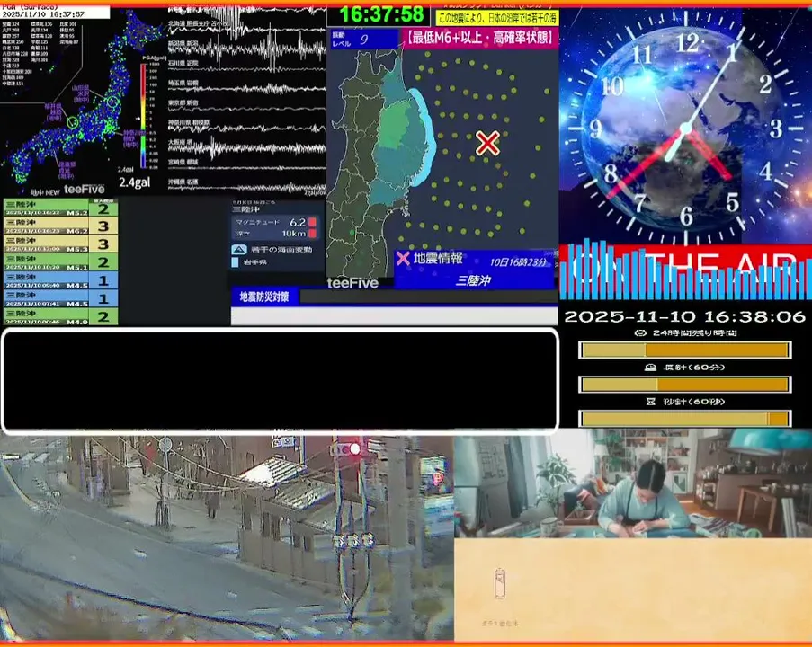Click the red square next to magnitude 6.2
Screen dimensions: 812x647
(312, 222)
